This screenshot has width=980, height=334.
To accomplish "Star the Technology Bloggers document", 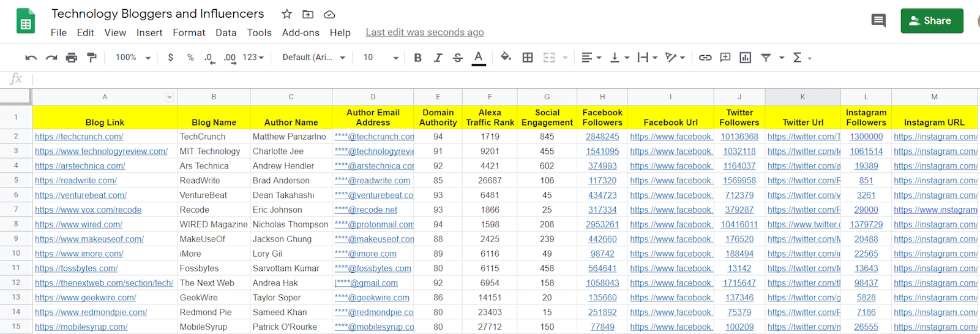I will click(x=286, y=14).
